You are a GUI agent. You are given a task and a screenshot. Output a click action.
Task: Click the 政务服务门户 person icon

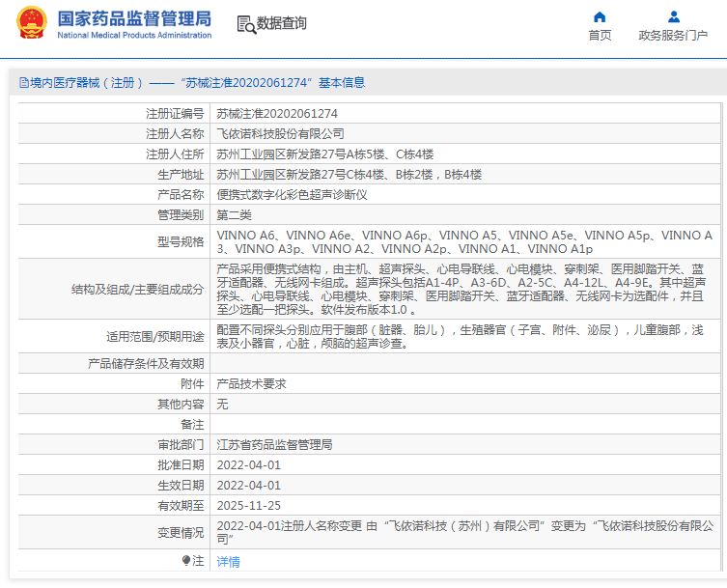click(x=674, y=17)
